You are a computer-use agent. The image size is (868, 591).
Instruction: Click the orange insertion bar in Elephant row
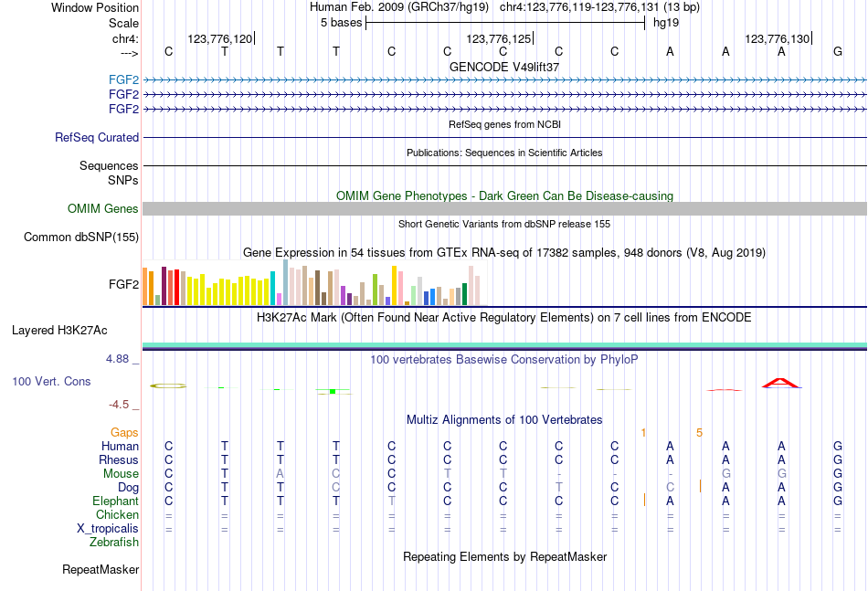click(x=644, y=500)
